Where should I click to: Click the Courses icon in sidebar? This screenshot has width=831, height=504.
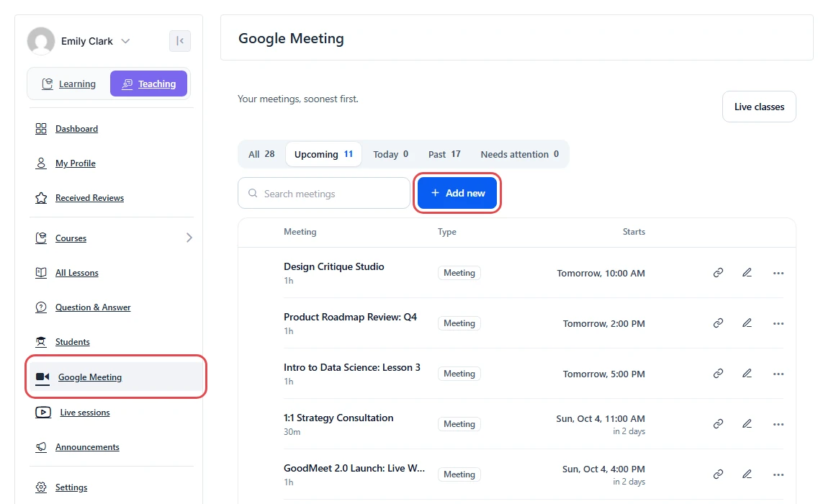click(x=41, y=238)
